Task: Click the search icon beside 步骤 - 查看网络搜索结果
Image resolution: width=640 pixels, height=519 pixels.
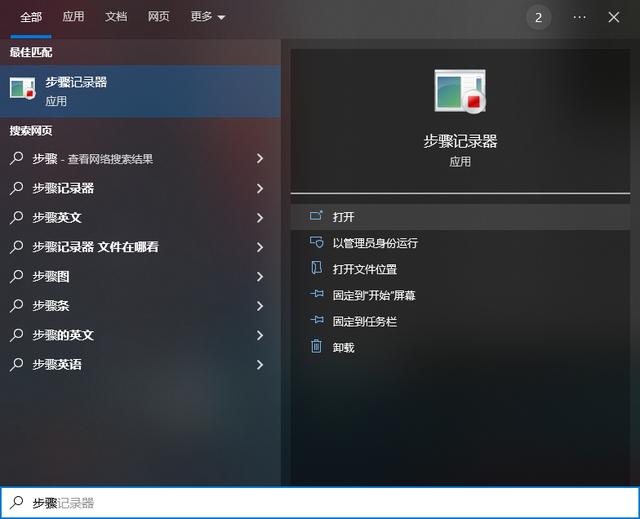Action: pos(16,158)
